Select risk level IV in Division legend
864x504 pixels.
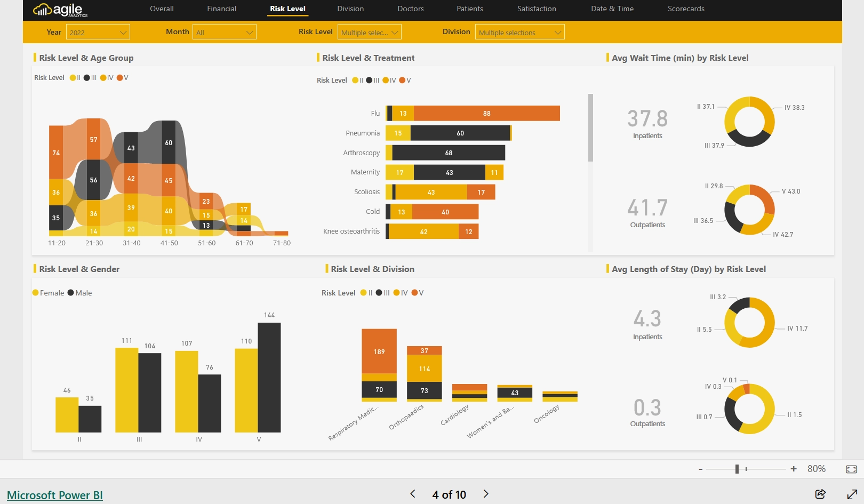(401, 293)
